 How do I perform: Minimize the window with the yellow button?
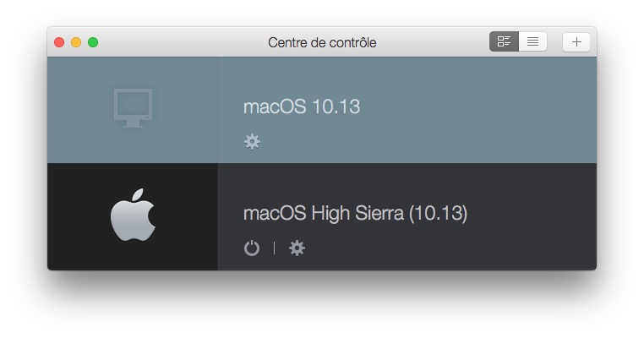[76, 42]
